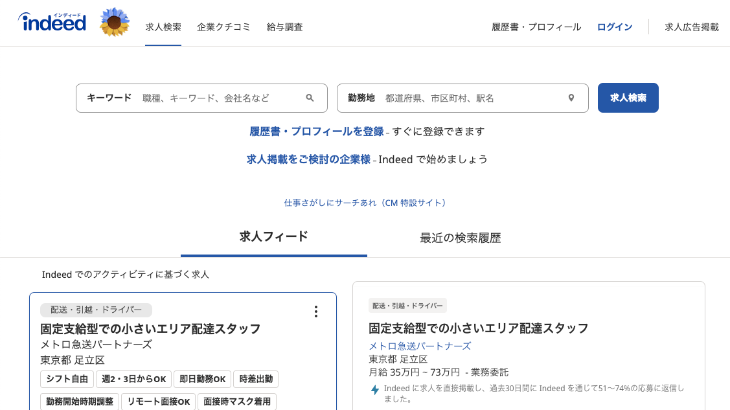
Task: Open the three-dot menu on first job card
Action: [316, 311]
